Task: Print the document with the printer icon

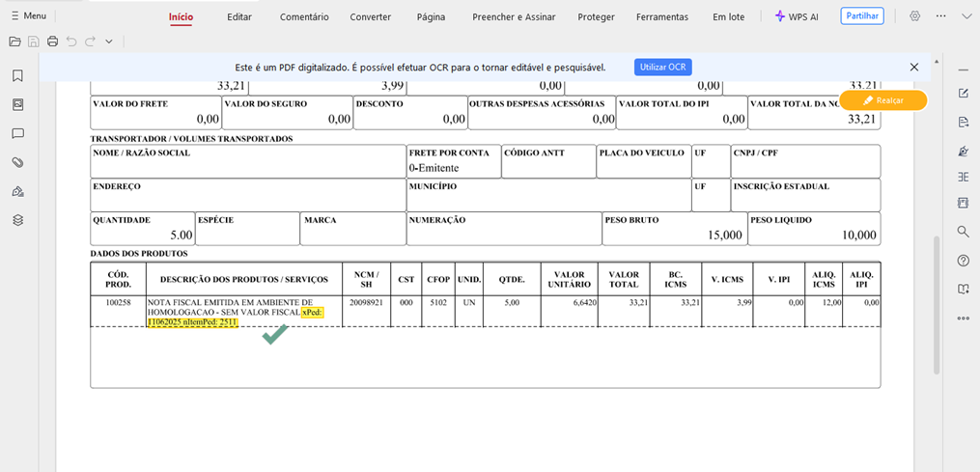Action: click(52, 42)
